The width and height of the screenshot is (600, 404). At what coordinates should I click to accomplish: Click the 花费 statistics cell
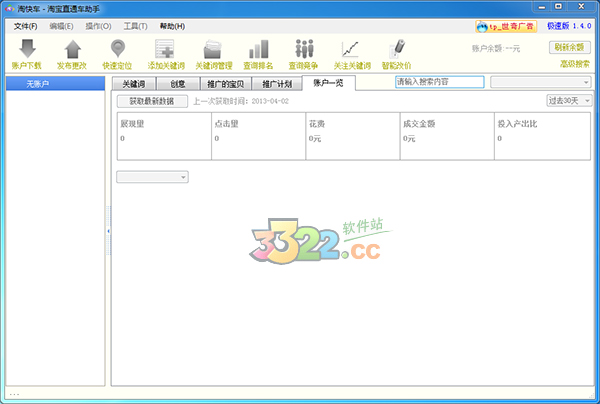353,136
